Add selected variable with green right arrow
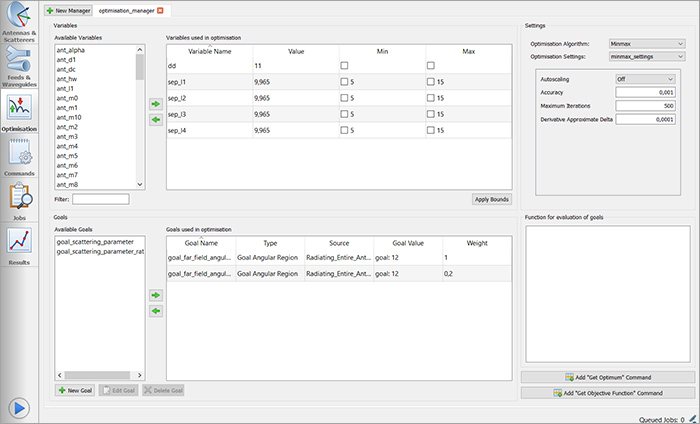Viewport: 700px width, 424px height. click(x=155, y=103)
